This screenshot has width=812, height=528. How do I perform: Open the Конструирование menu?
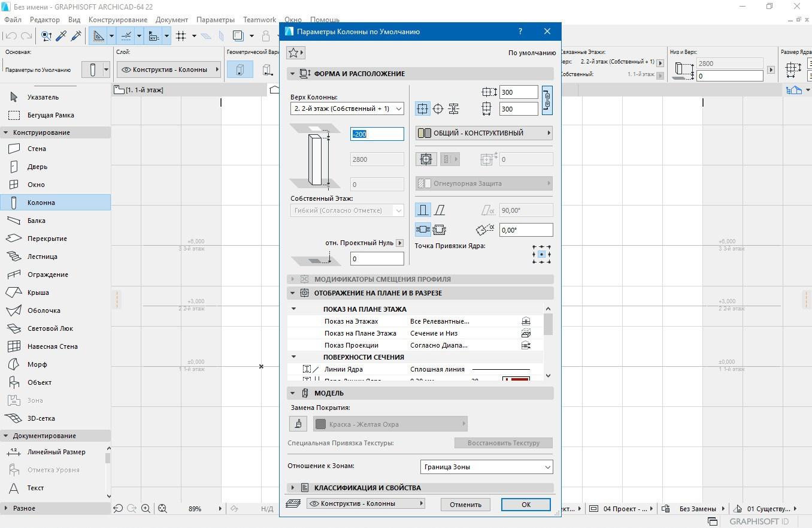(x=118, y=20)
